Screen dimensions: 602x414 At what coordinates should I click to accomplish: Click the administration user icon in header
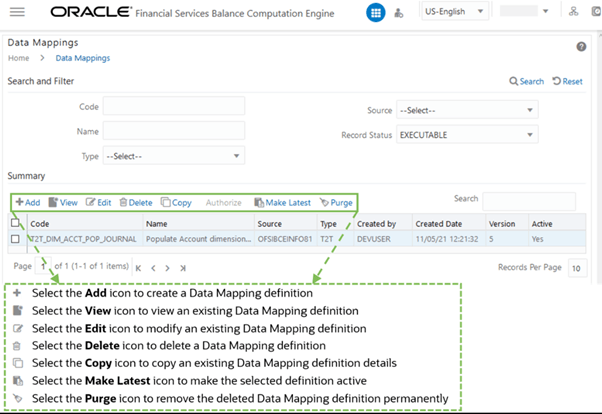399,13
